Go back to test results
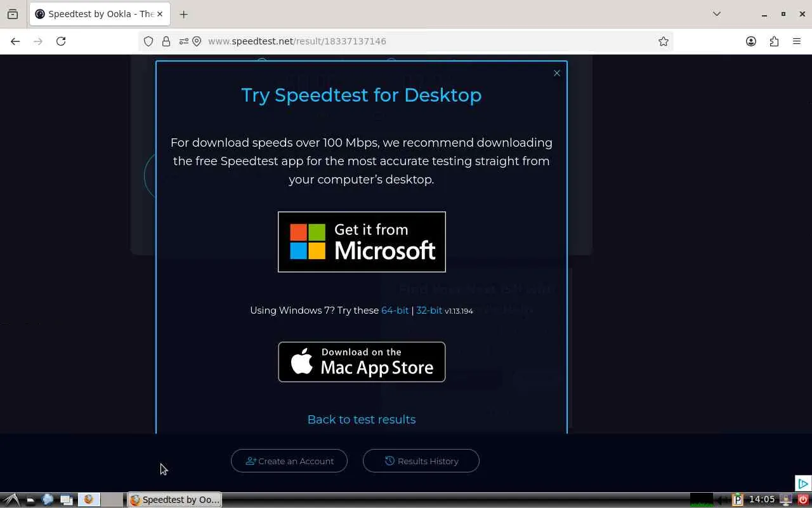The height and width of the screenshot is (508, 812). (x=362, y=419)
